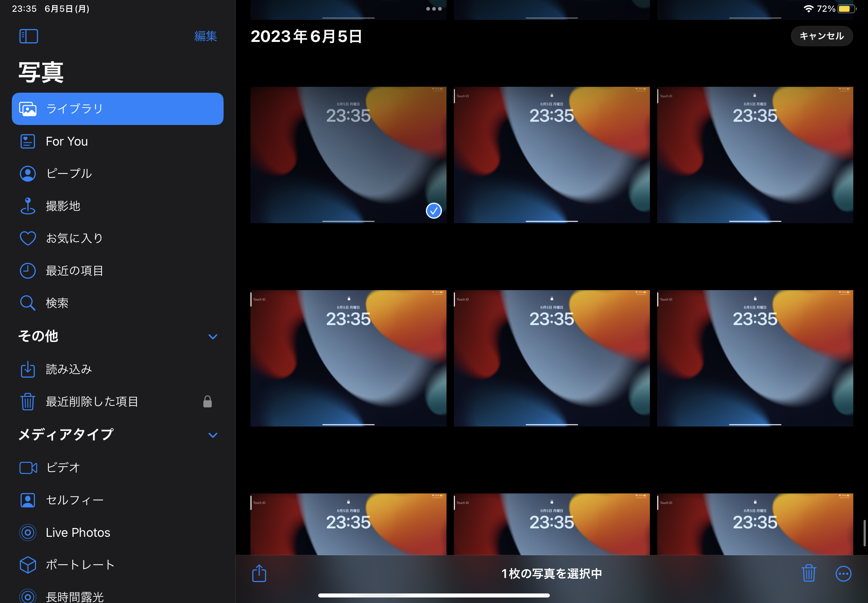Click the photo grid scrollbar
The width and height of the screenshot is (868, 603).
tap(864, 533)
